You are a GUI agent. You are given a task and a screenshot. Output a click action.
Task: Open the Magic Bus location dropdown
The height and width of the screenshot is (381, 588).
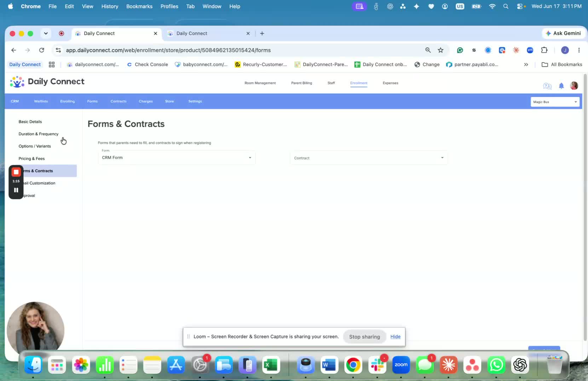(x=555, y=102)
